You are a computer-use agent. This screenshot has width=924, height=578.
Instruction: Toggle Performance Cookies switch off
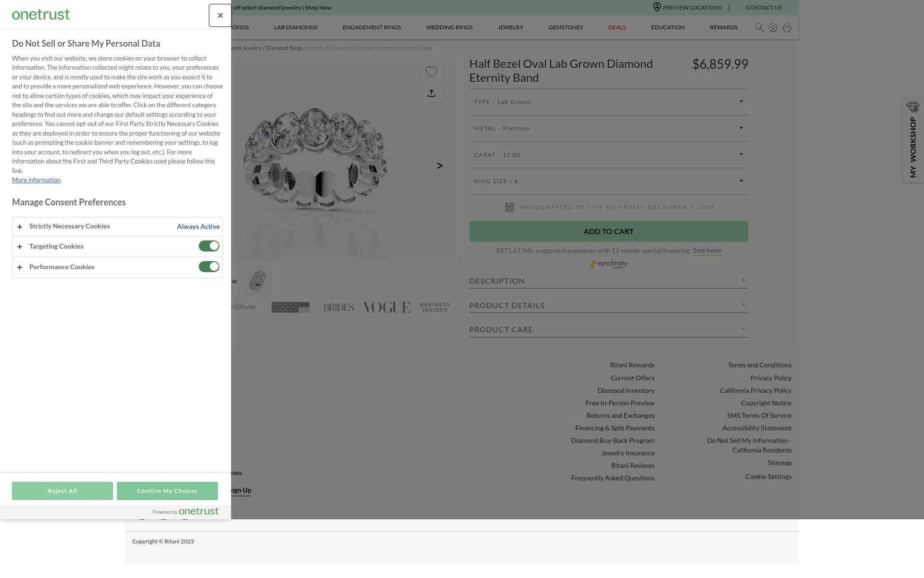click(x=209, y=267)
